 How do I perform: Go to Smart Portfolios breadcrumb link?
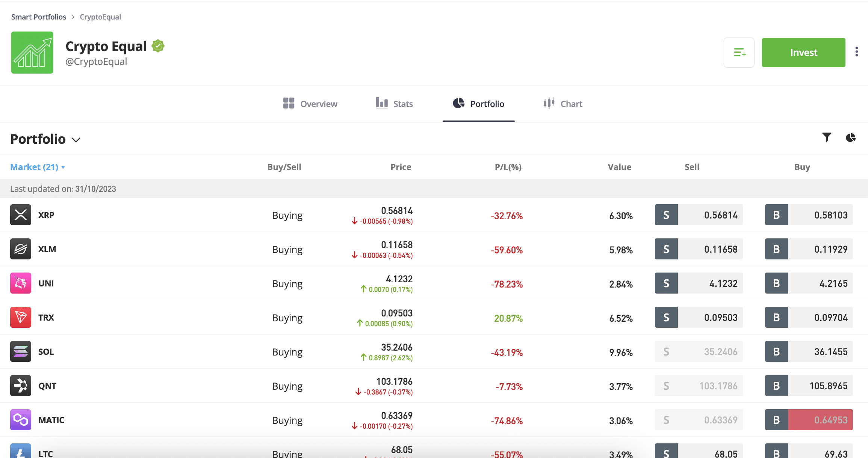pyautogui.click(x=39, y=17)
